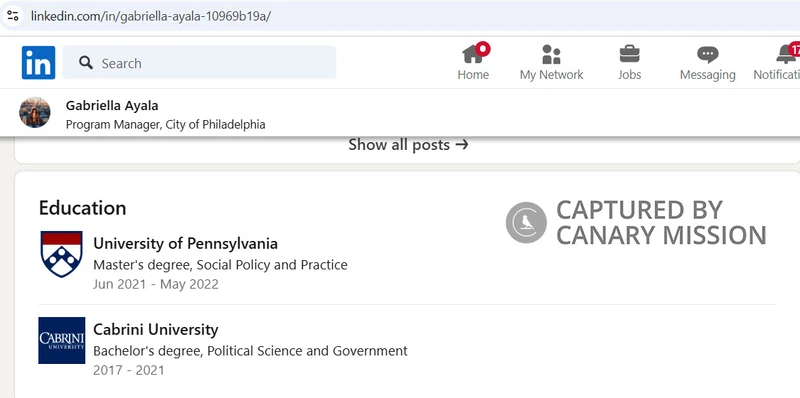Click the search magnifier icon
This screenshot has width=800, height=398.
pyautogui.click(x=86, y=63)
